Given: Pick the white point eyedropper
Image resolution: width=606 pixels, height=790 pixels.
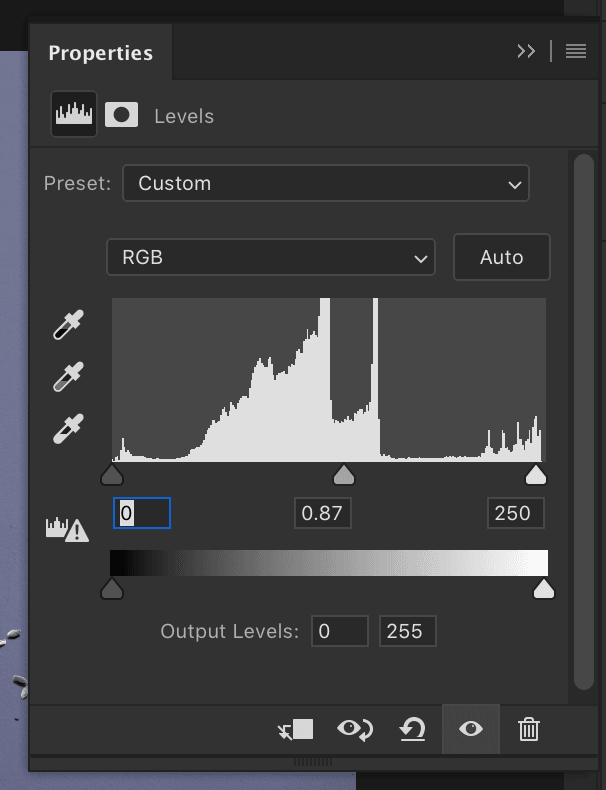Looking at the screenshot, I should tap(69, 429).
